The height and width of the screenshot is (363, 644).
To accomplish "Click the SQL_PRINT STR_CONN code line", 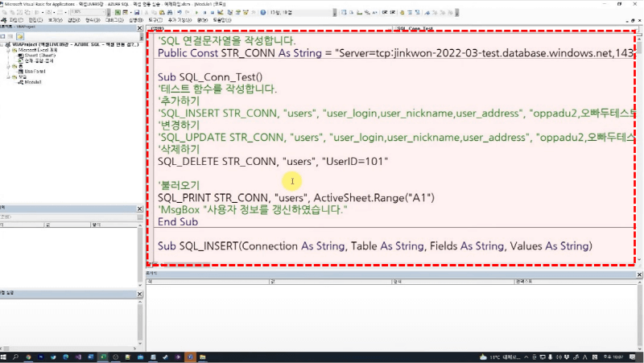I will 296,197.
